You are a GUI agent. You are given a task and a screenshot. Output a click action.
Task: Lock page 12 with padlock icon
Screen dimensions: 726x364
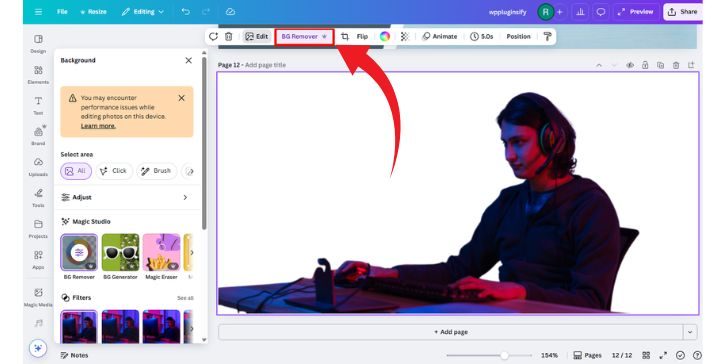pos(645,66)
